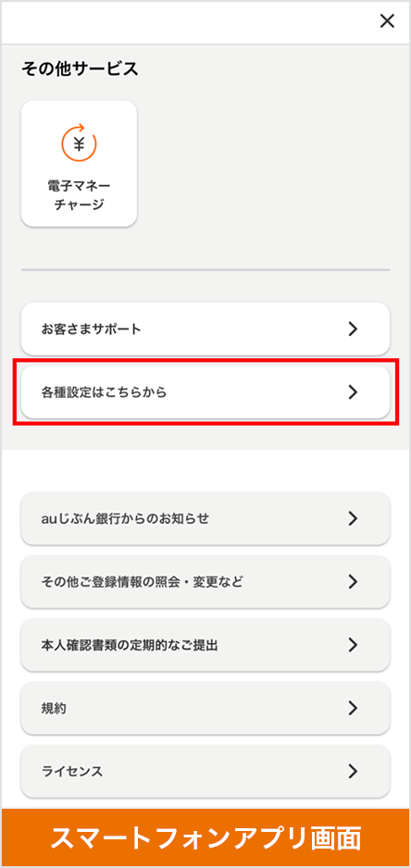Open the お客さまサポート menu row
Screen dimensions: 411x868
[205, 329]
